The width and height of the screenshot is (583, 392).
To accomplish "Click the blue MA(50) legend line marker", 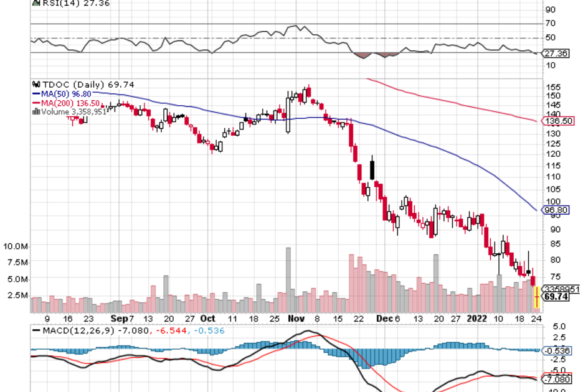I will click(x=36, y=94).
